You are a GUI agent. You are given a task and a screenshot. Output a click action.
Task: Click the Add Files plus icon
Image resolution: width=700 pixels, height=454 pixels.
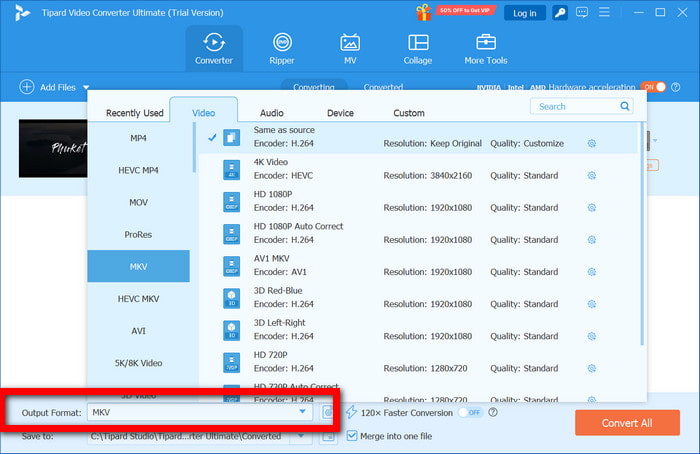point(27,87)
